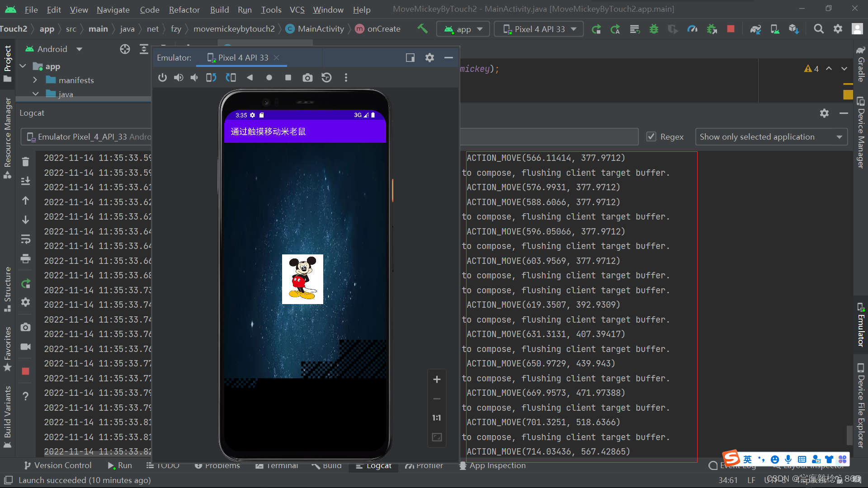Open emulator snapshots icon
Screen dimensions: 868x488
[x=326, y=78]
